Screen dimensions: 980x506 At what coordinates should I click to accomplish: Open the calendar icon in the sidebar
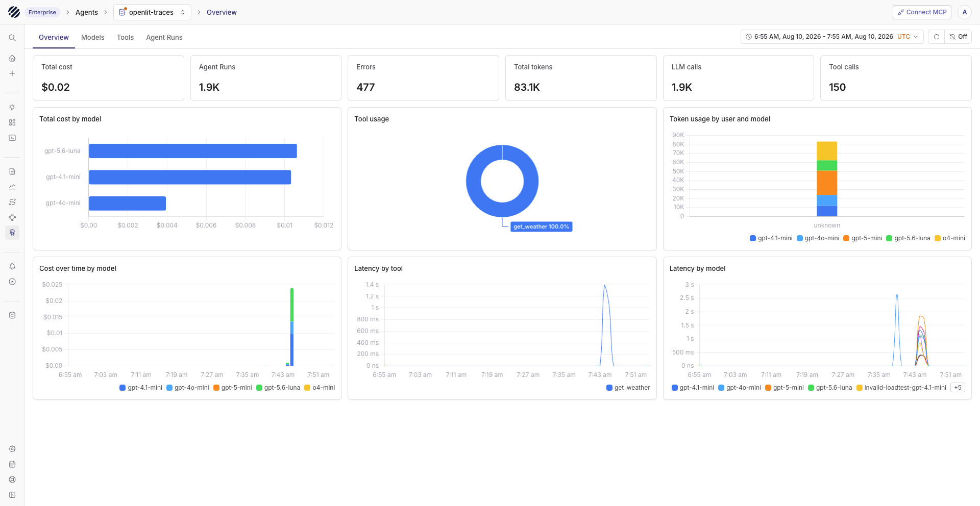[x=12, y=464]
